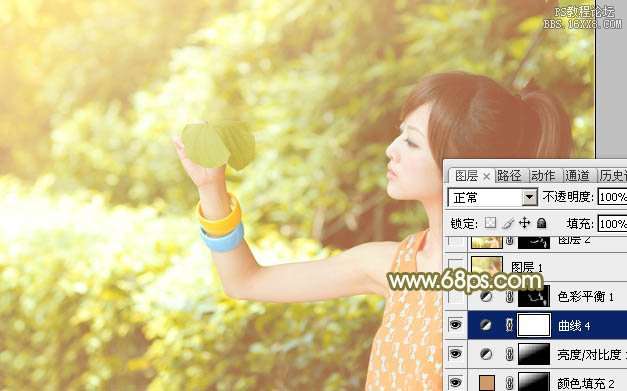The height and width of the screenshot is (391, 627).
Task: Click the lock position move icon
Action: pos(524,223)
